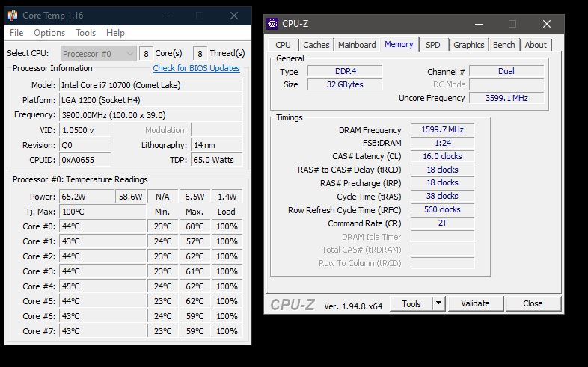Minimize the Core Temp window
The height and width of the screenshot is (367, 588).
point(200,15)
